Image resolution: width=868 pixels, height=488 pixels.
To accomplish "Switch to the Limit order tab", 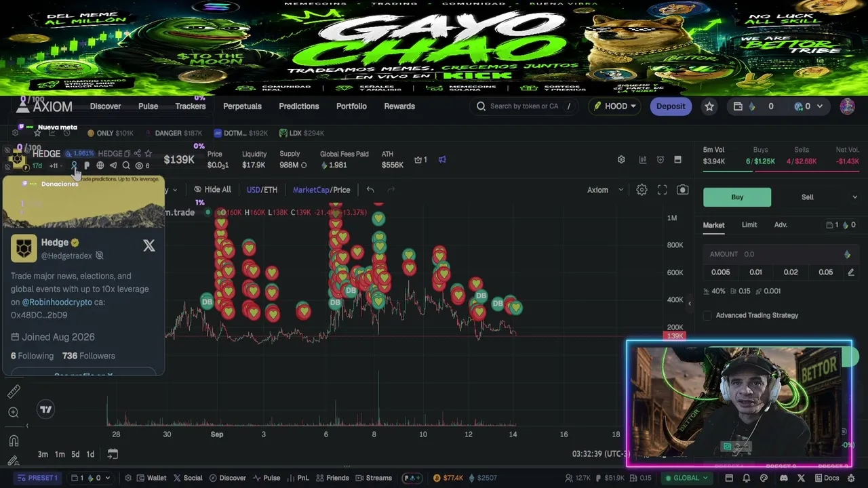I will (749, 225).
